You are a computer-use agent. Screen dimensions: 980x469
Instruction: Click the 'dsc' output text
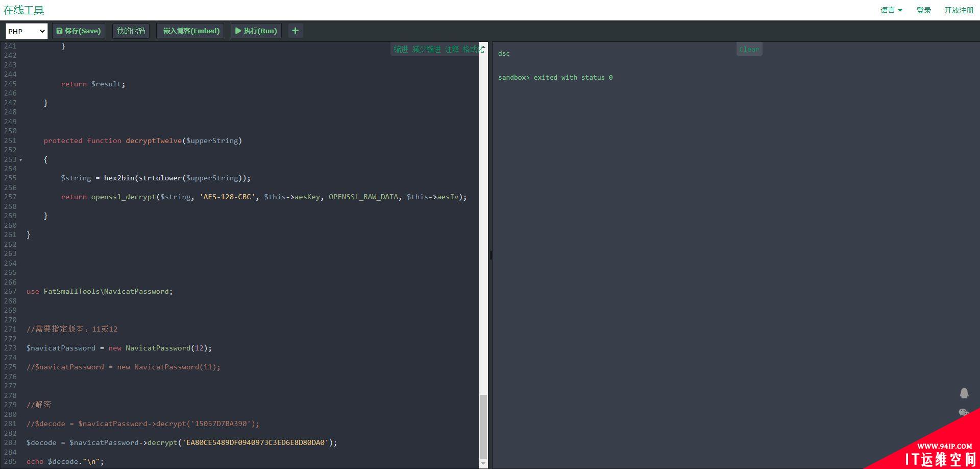click(504, 53)
